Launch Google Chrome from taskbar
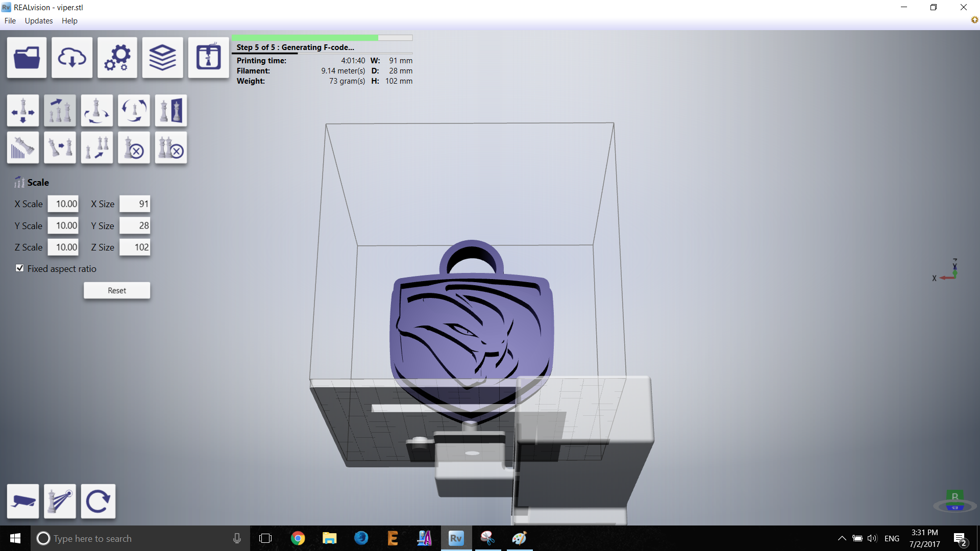This screenshot has height=551, width=980. click(x=298, y=538)
